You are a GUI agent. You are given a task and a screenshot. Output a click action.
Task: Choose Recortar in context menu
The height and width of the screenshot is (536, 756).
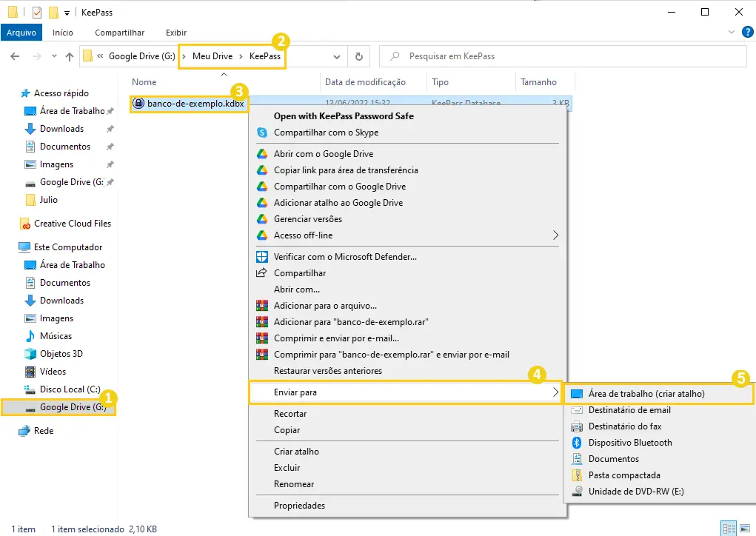point(290,414)
